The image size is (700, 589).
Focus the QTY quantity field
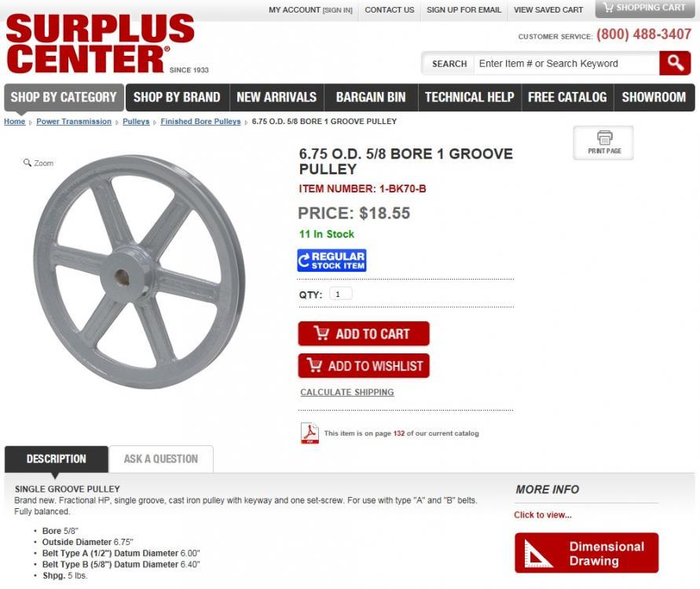click(x=341, y=294)
